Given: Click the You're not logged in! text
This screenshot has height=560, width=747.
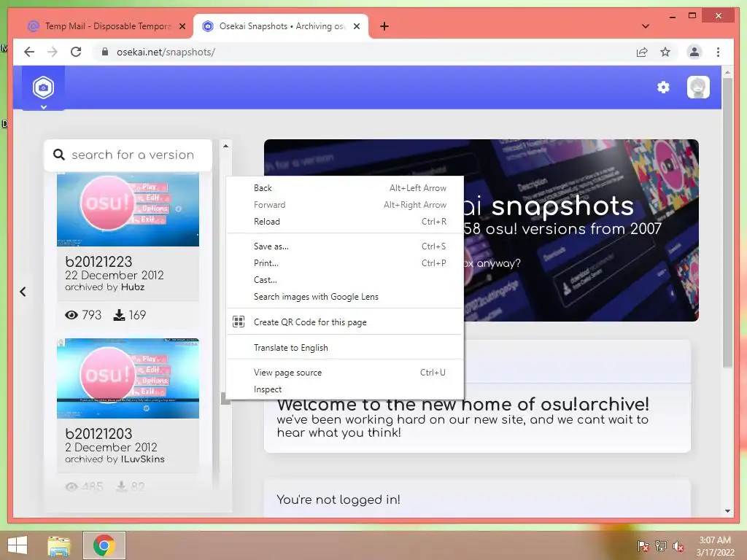Looking at the screenshot, I should 338,499.
